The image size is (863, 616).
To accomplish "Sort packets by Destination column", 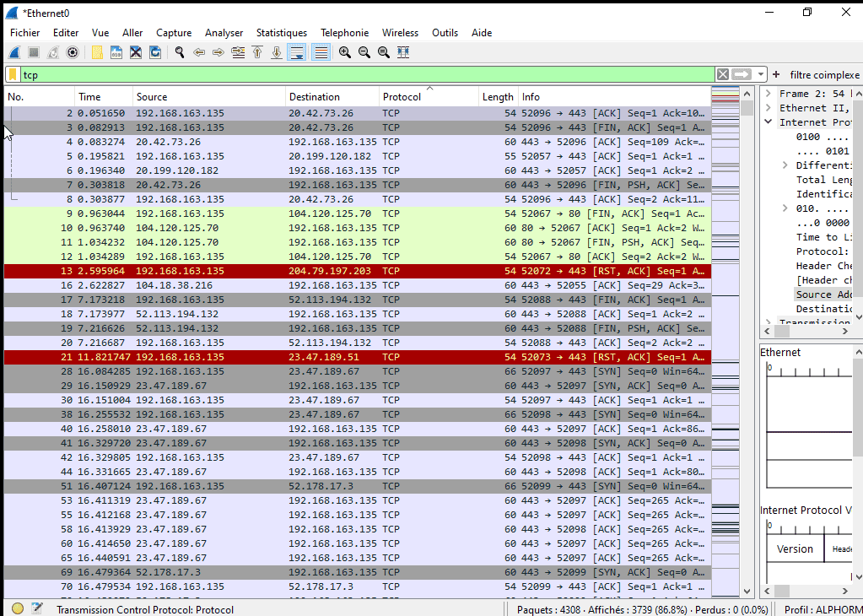I will point(332,97).
